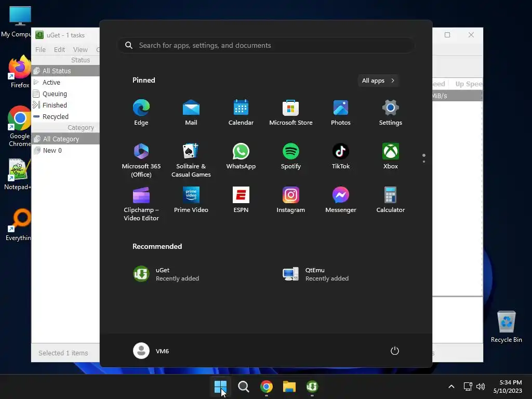
Task: Open recommended uGet app
Action: click(166, 274)
